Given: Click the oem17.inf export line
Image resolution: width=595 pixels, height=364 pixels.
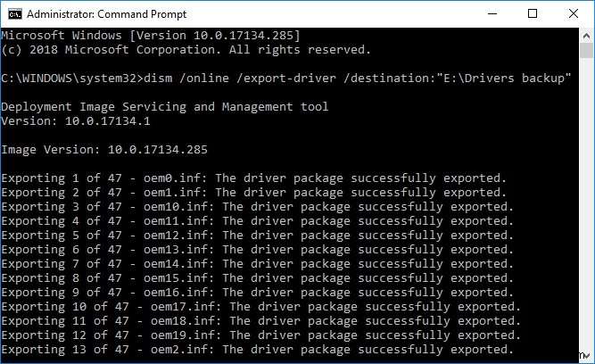Looking at the screenshot, I should pyautogui.click(x=261, y=306).
